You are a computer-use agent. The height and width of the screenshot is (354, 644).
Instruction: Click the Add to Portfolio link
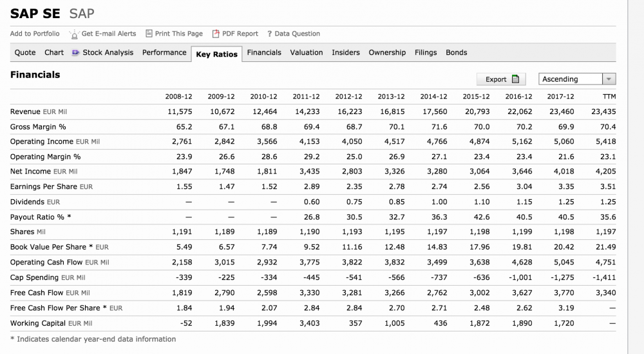(x=35, y=34)
